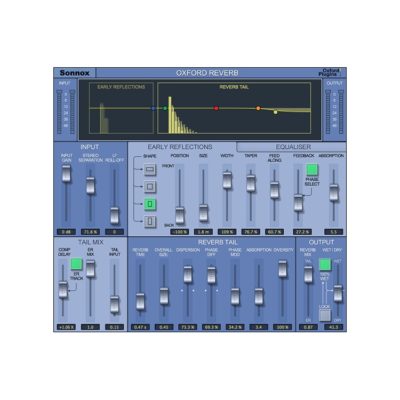This screenshot has height=400, width=400.
Task: Click the Tail Input value field
Action: (x=114, y=327)
